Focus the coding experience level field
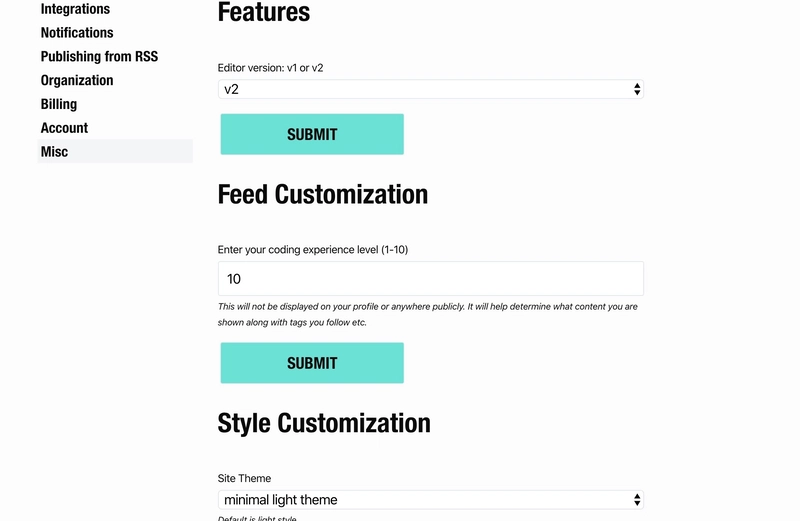This screenshot has height=521, width=800. pos(430,279)
